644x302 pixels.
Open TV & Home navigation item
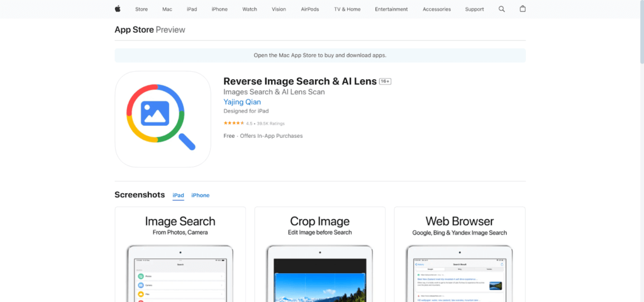click(x=347, y=9)
